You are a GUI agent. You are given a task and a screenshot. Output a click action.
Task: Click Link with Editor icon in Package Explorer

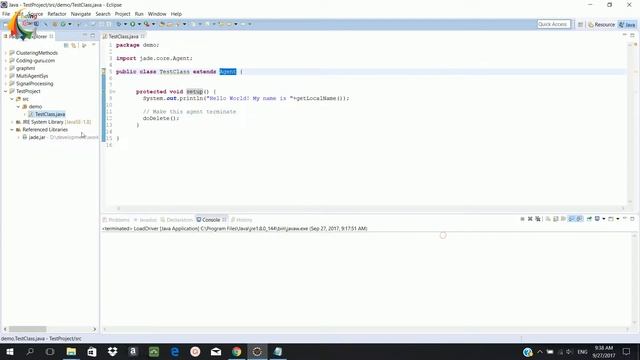[x=74, y=45]
